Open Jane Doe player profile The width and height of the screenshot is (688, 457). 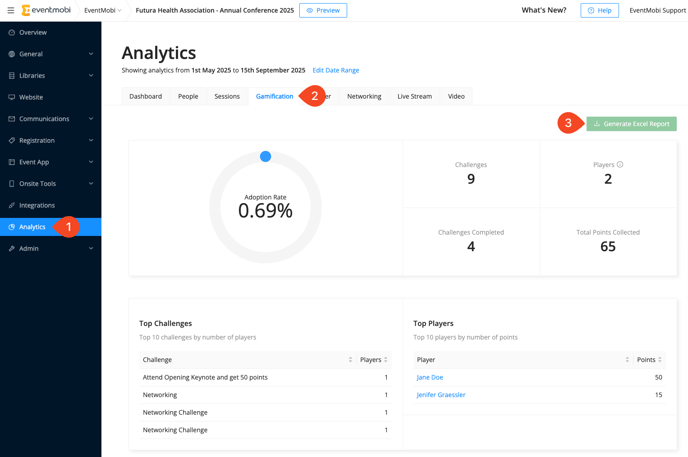[430, 377]
